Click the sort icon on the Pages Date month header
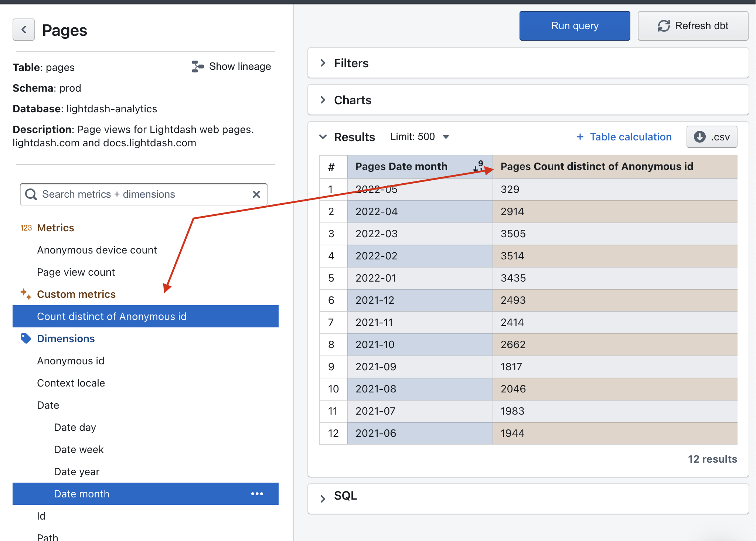The width and height of the screenshot is (756, 541). point(479,166)
